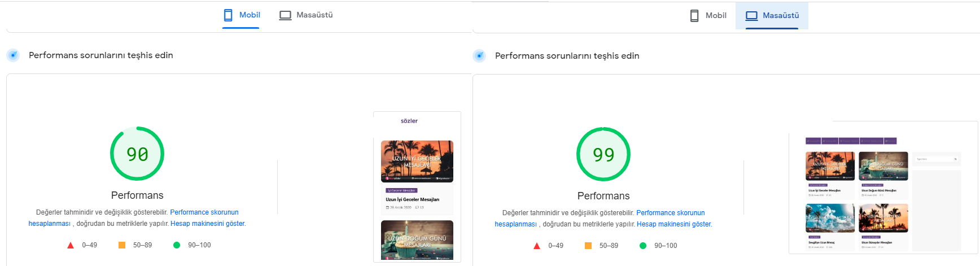This screenshot has width=980, height=266.
Task: Click the mobile page screenshot thumbnail
Action: tap(417, 187)
